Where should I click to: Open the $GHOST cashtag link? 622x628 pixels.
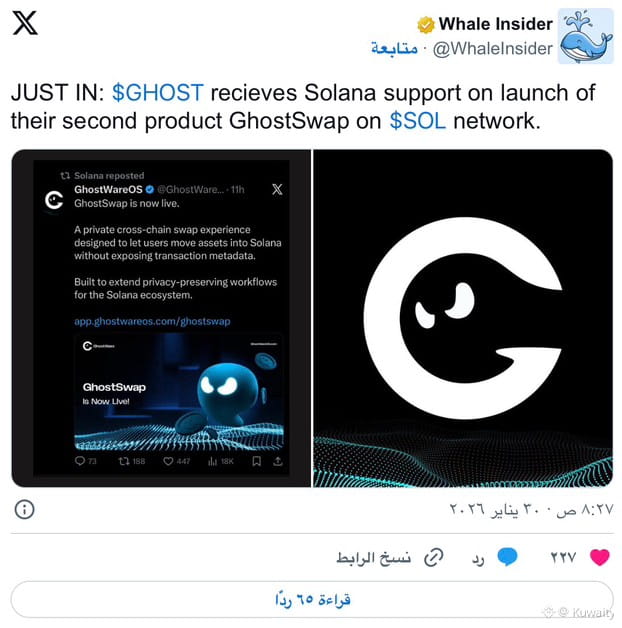pos(158,93)
